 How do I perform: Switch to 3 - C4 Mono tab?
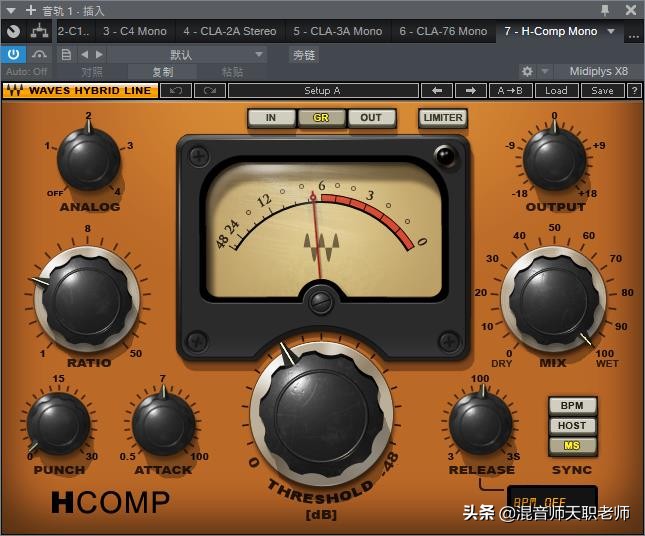coord(135,31)
